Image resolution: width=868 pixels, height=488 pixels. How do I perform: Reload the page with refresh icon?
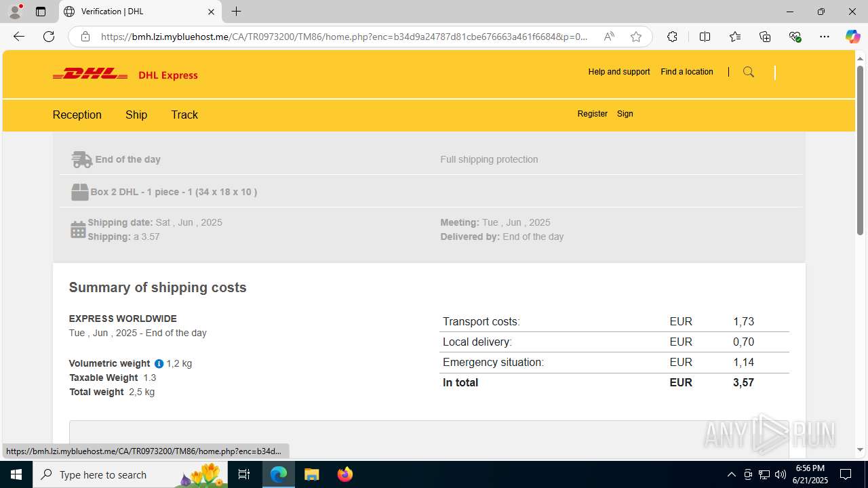point(49,37)
